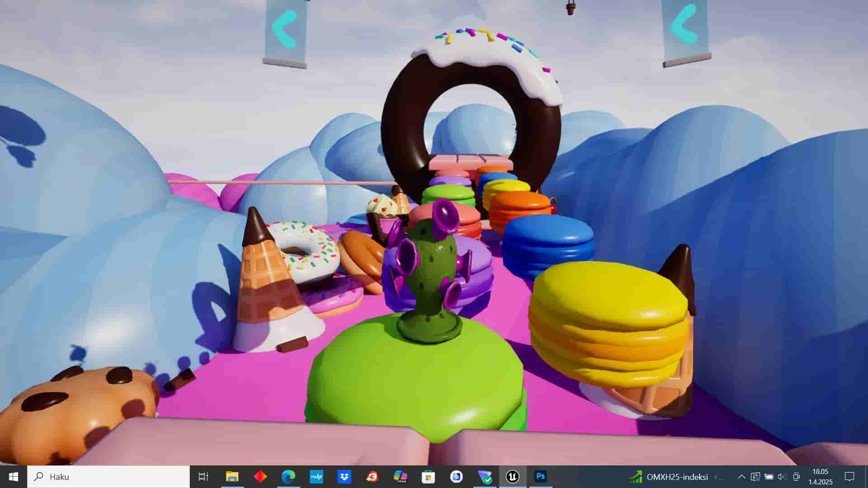Launch Photoshop from the taskbar

[541, 477]
